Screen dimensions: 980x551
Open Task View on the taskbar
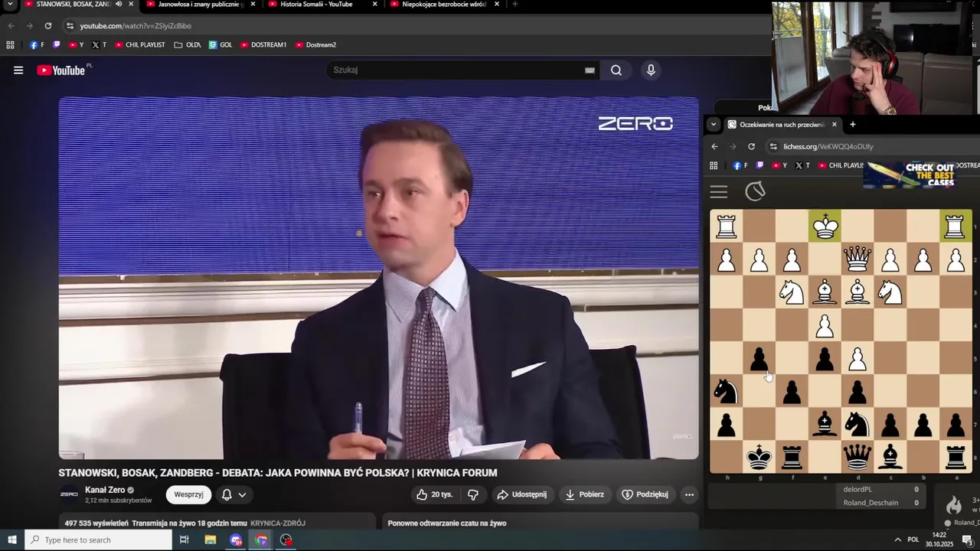(185, 540)
